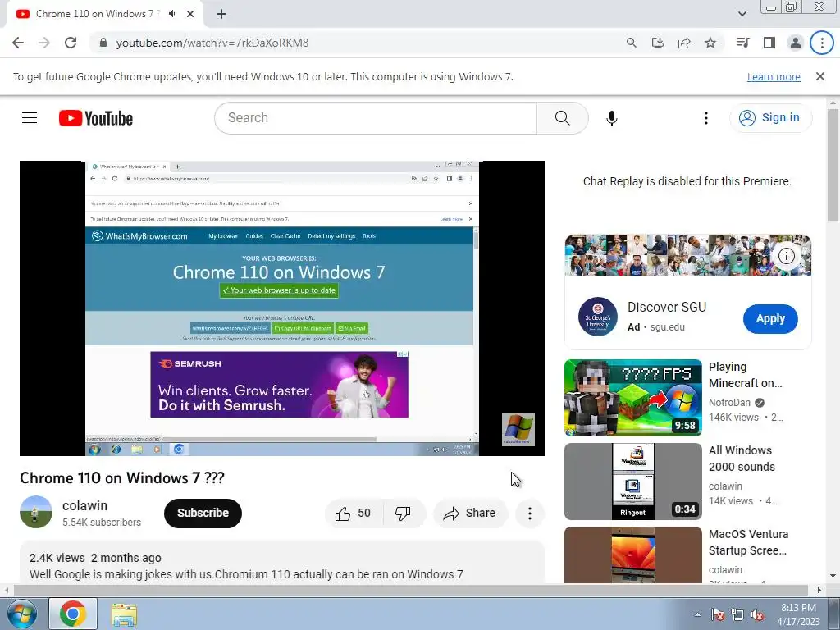Click the Chrome taskbar icon

[73, 614]
